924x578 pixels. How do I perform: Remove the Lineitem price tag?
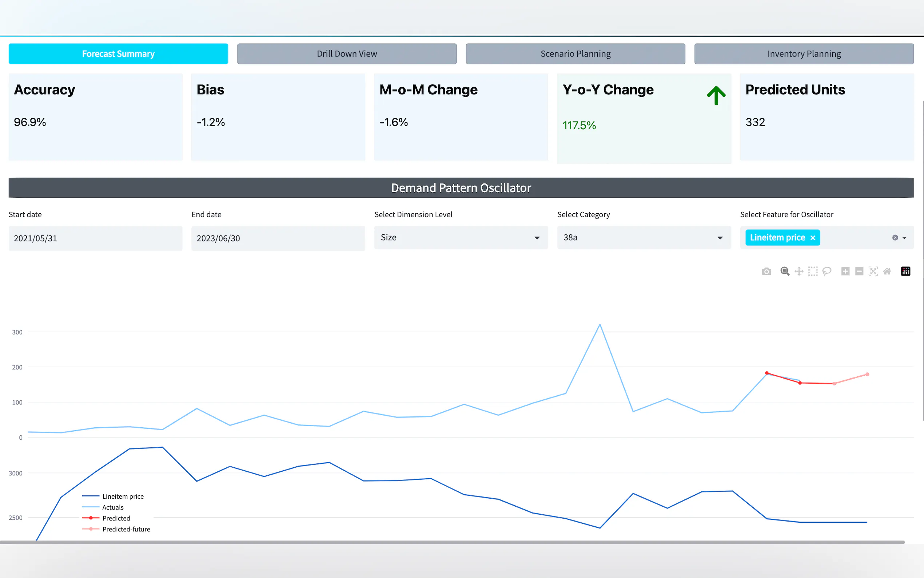pos(813,238)
